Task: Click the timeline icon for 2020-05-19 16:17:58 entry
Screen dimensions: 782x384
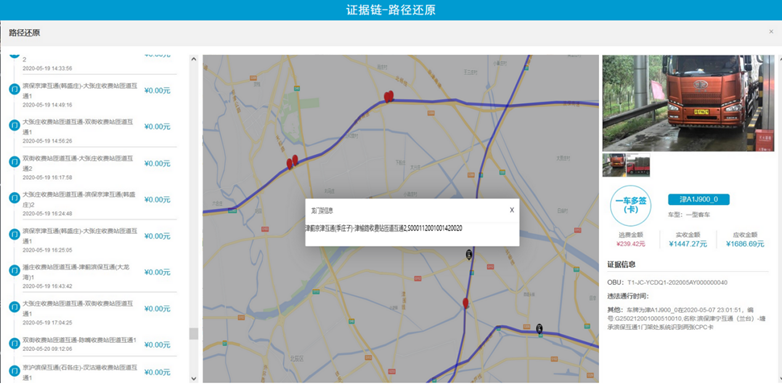Action: [15, 162]
